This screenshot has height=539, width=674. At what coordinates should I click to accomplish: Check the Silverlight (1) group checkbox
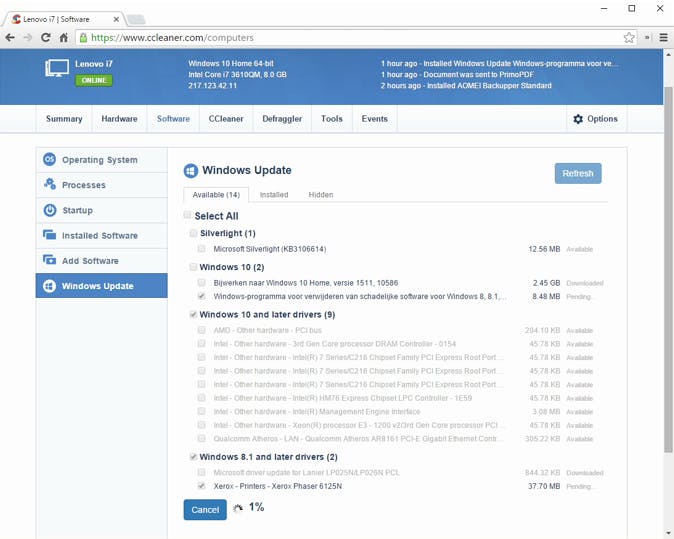point(193,233)
